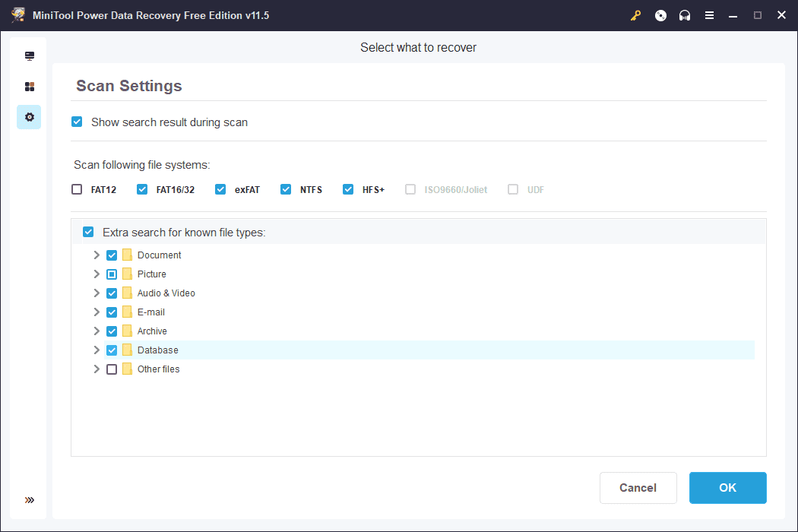The height and width of the screenshot is (532, 798).
Task: Select the Other files label
Action: (x=159, y=369)
